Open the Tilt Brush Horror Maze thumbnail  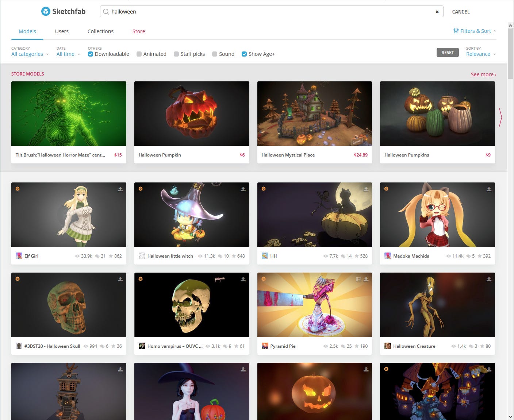click(69, 113)
